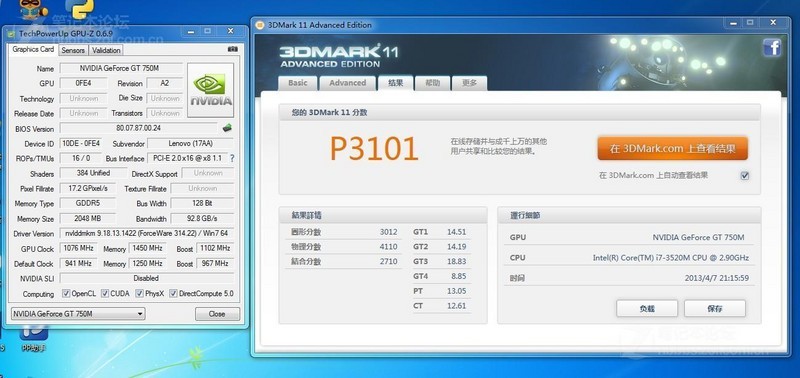Screen dimensions: 800x378
Task: Click the NVIDIA logo in GPU-Z
Action: click(211, 90)
